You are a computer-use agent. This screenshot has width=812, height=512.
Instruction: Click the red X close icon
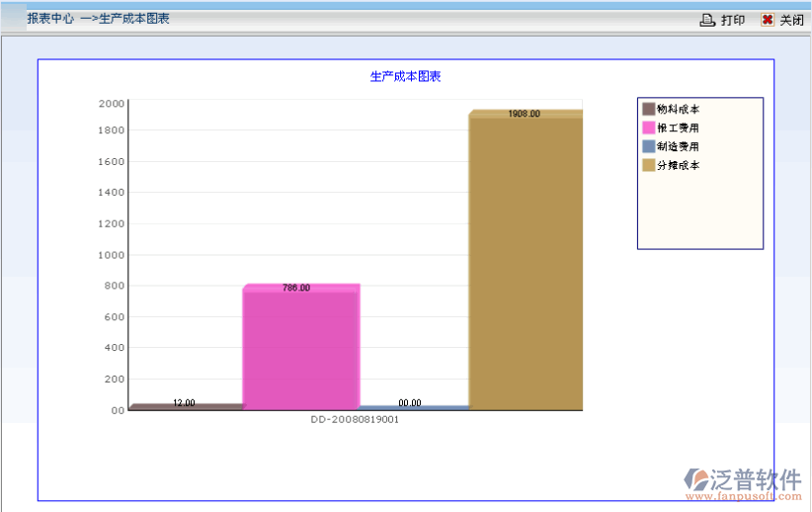(x=768, y=20)
